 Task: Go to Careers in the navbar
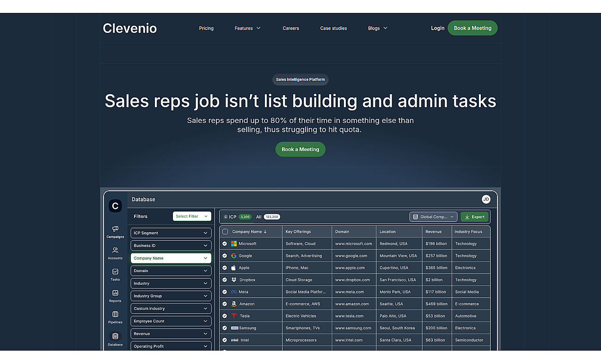(x=291, y=28)
